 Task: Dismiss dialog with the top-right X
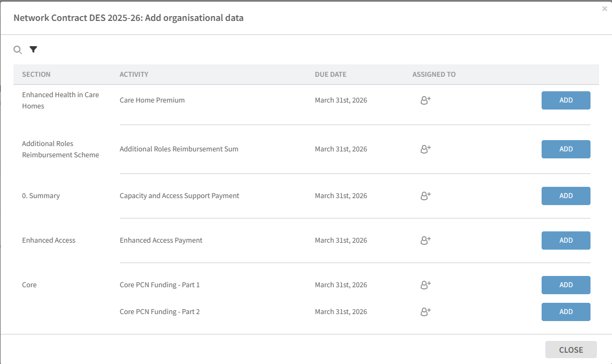coord(604,9)
